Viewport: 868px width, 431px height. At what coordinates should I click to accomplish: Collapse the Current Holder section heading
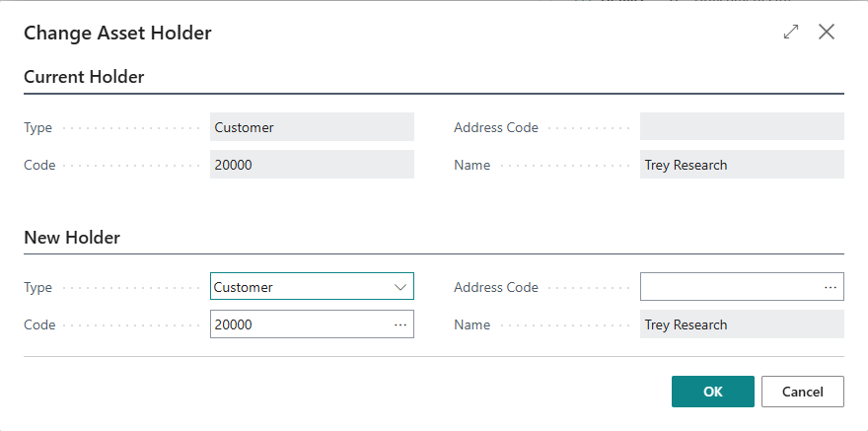[x=84, y=77]
